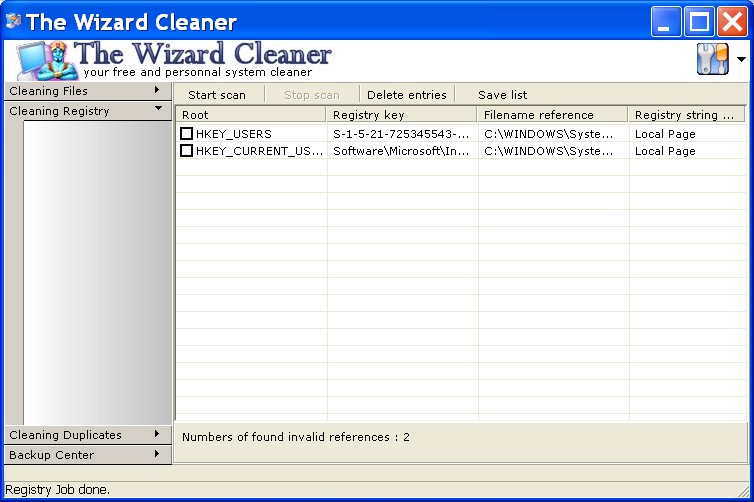Open the Cleaning Duplicates panel
The width and height of the screenshot is (754, 502).
click(88, 435)
